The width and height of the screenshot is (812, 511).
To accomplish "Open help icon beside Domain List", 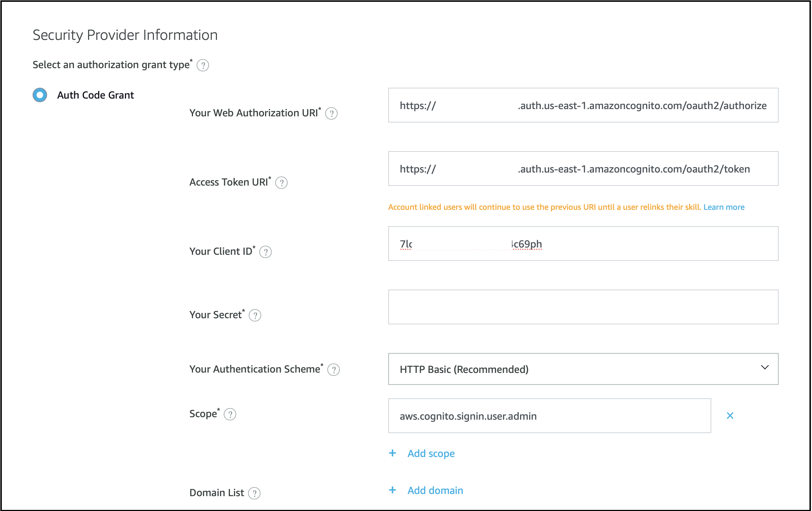I will coord(254,493).
